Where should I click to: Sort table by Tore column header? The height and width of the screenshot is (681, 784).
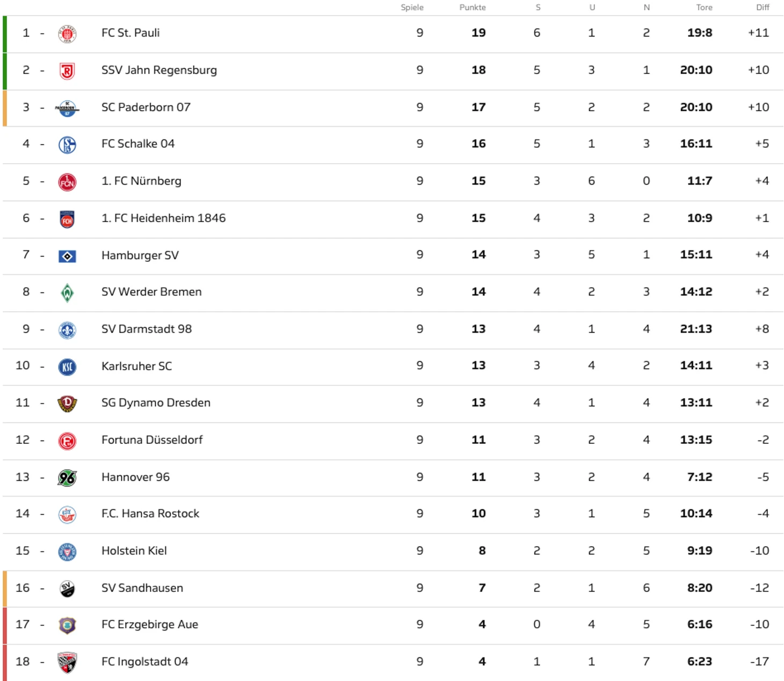coord(704,8)
